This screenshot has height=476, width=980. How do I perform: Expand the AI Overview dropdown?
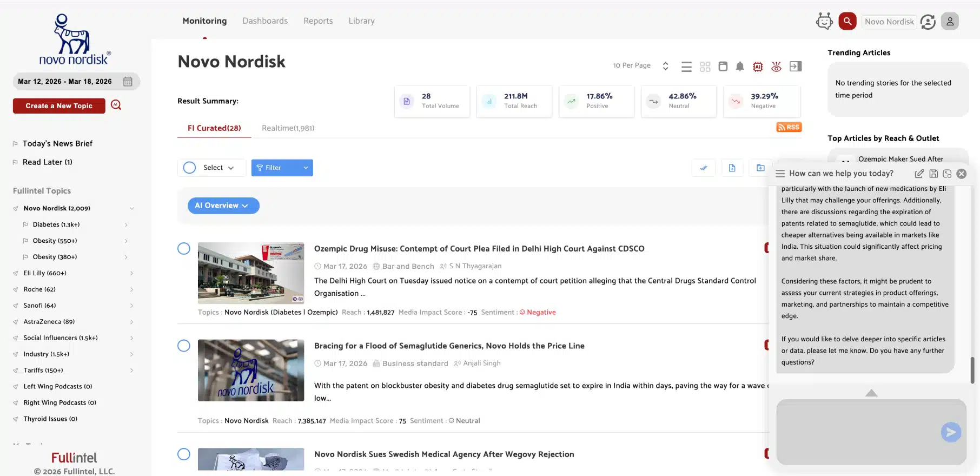tap(223, 206)
